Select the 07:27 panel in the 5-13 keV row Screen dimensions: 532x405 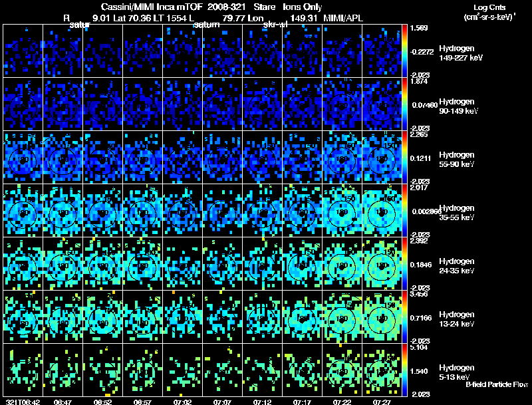click(382, 370)
